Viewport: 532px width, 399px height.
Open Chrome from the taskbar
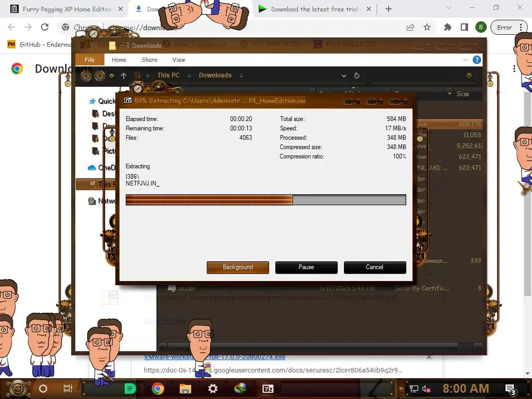[158, 389]
